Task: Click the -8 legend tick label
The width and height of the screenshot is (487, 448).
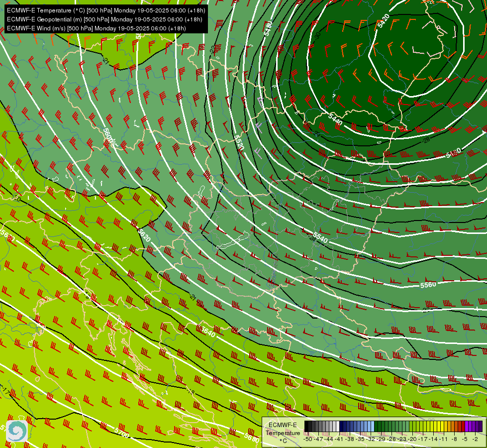Action: (x=454, y=439)
